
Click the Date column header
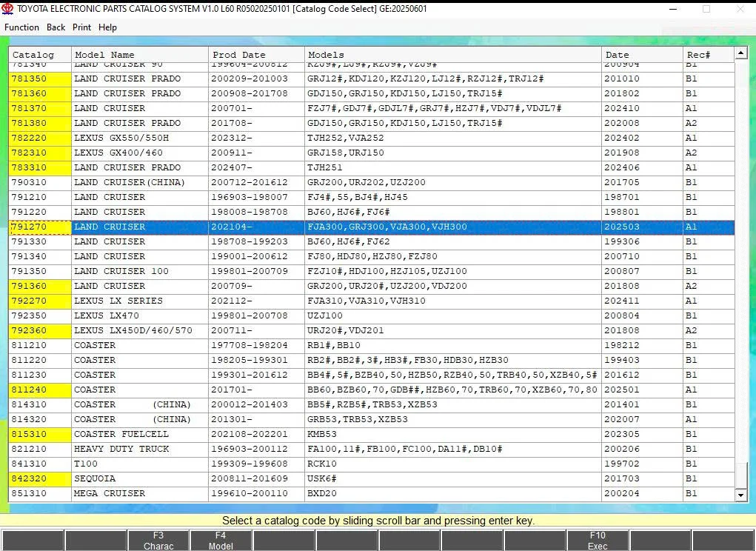point(642,55)
